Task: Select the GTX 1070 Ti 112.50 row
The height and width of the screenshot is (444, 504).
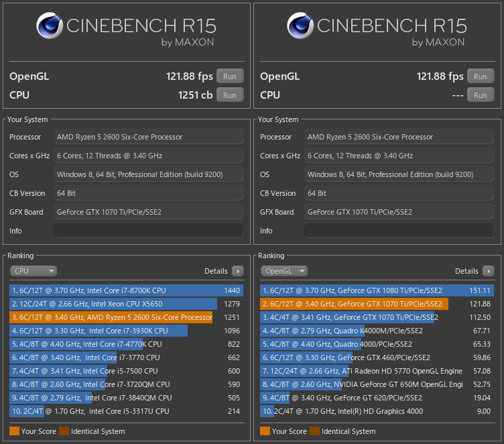Action: point(377,317)
